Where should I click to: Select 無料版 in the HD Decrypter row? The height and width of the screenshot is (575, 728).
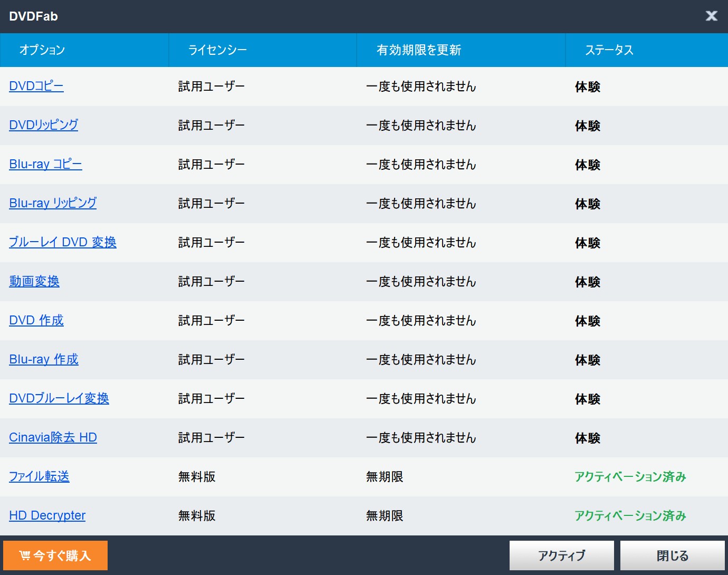[197, 515]
